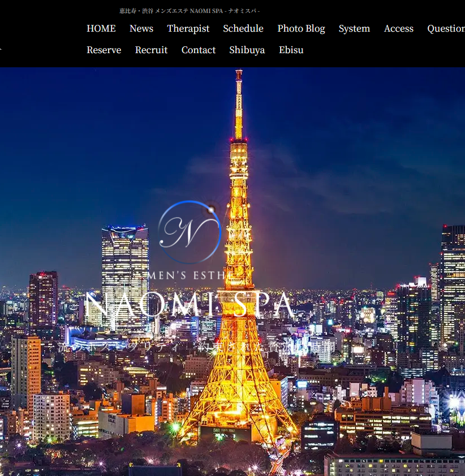The height and width of the screenshot is (476, 465).
Task: Open the Recruit page
Action: pos(151,50)
